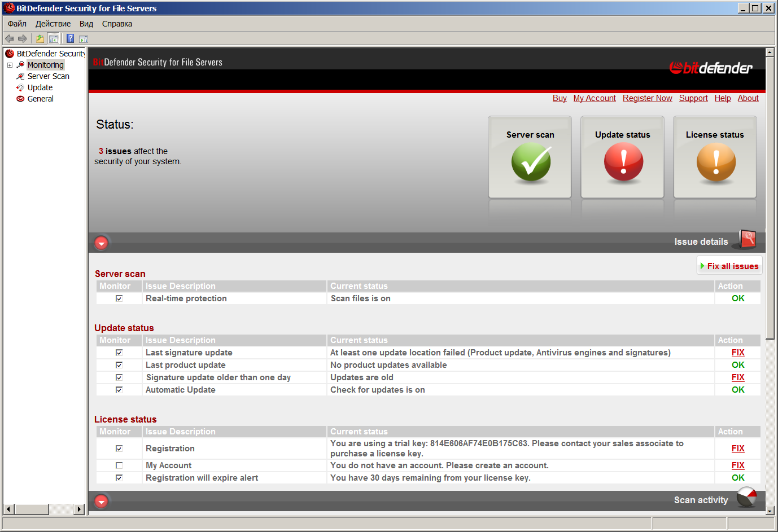Uncheck monitor box for Last signature update
778x532 pixels.
[119, 353]
